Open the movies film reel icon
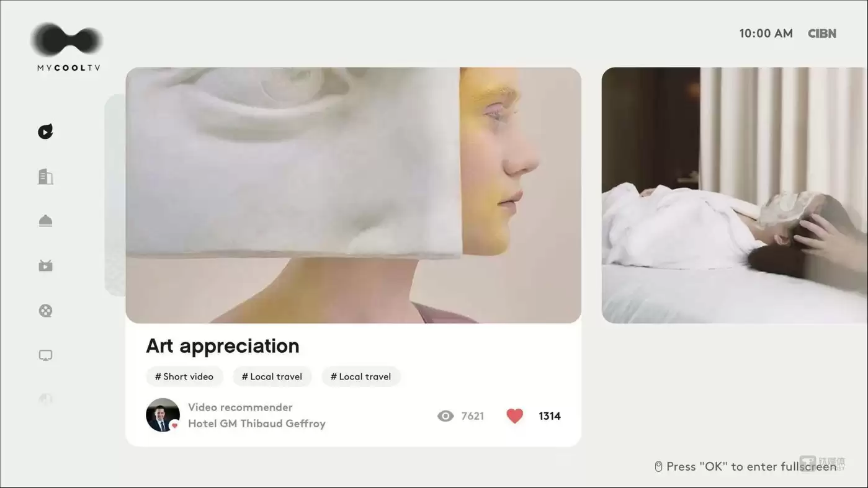868x488 pixels. [45, 311]
